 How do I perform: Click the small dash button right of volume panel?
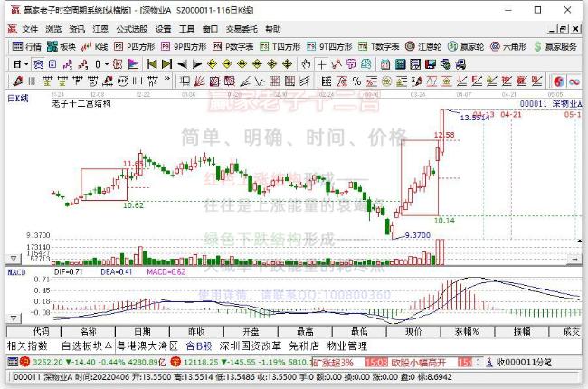coord(575,259)
